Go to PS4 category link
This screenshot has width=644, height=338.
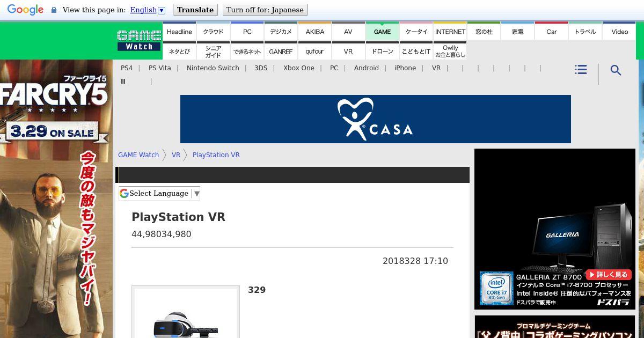(127, 68)
